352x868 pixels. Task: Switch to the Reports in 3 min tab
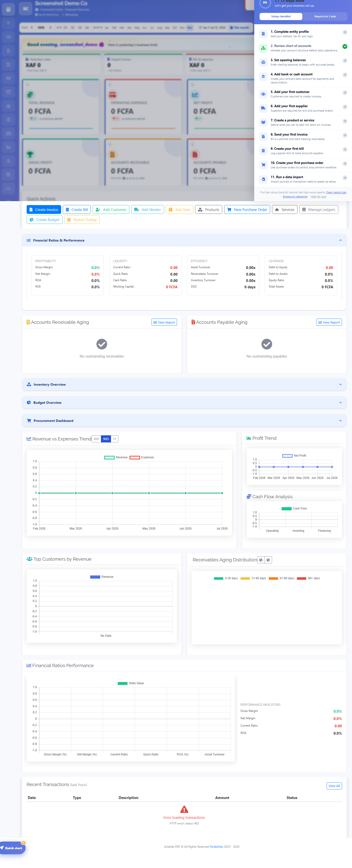pos(325,16)
